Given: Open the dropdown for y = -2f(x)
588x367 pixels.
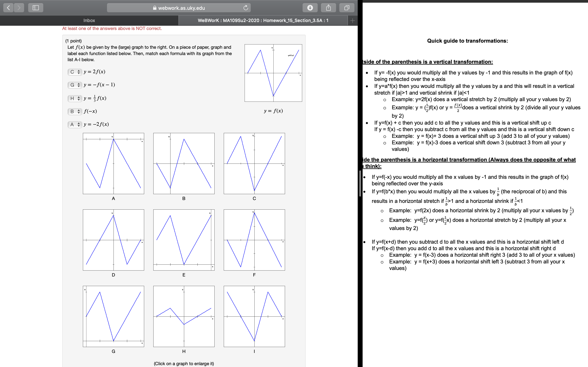Looking at the screenshot, I should 75,125.
